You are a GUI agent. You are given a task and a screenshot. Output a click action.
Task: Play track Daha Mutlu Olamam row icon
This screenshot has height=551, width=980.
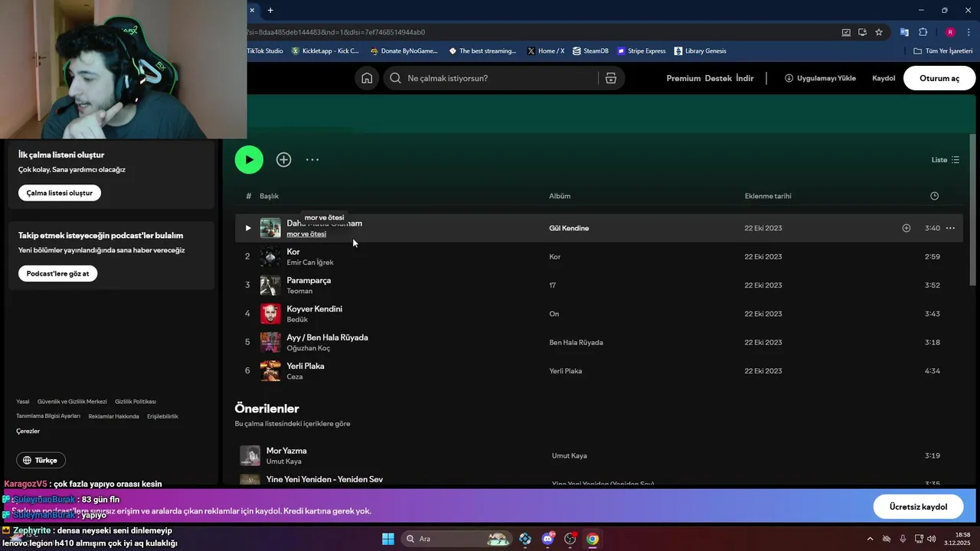247,228
